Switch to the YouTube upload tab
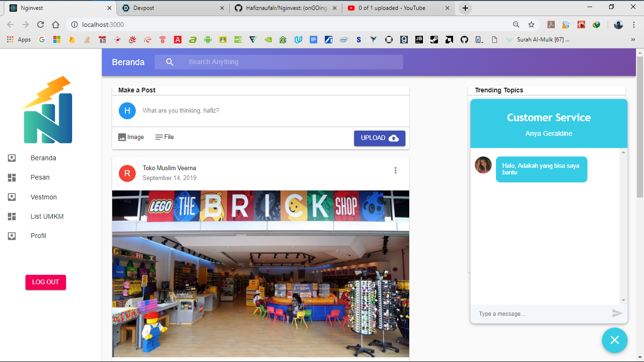The width and height of the screenshot is (644, 362). tap(398, 8)
